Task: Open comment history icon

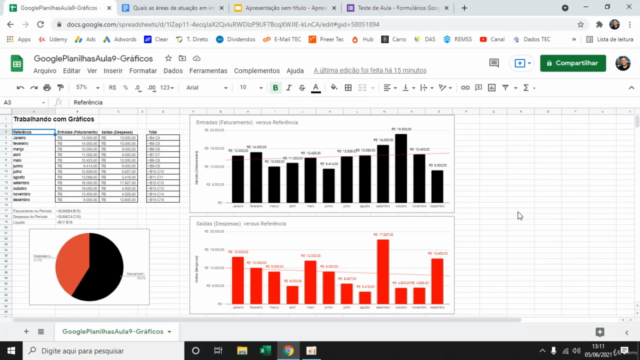Action: [x=494, y=63]
